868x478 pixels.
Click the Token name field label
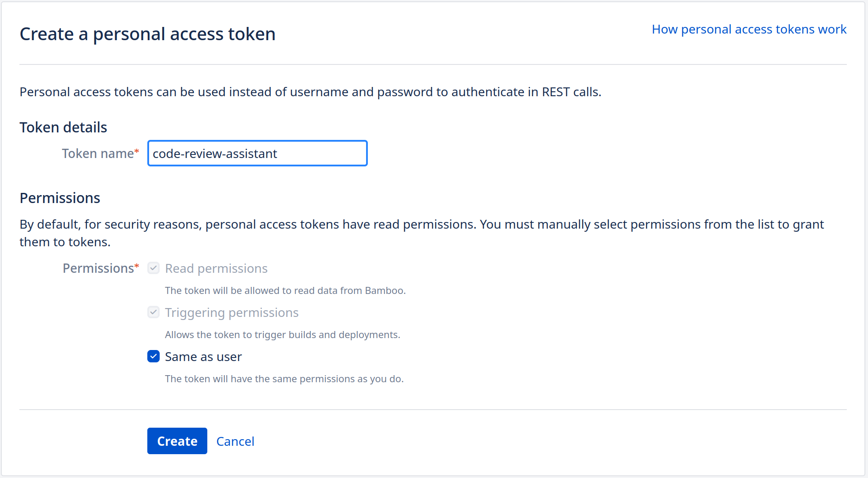pos(98,154)
